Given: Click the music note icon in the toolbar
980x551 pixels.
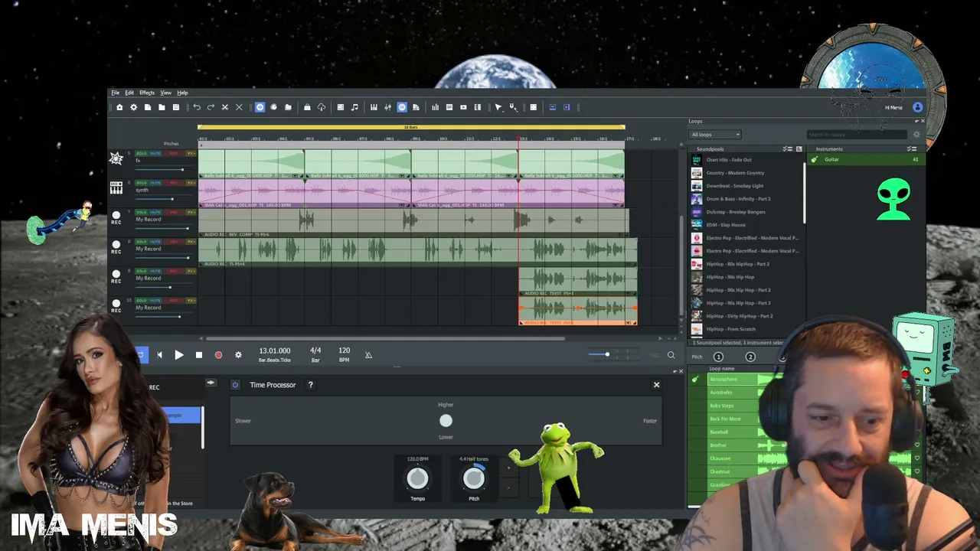Looking at the screenshot, I should click(354, 107).
